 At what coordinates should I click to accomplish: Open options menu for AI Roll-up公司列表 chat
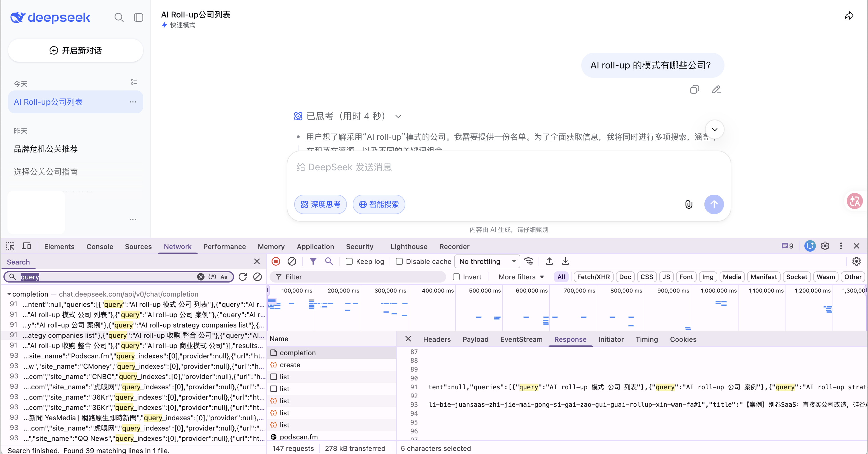point(133,102)
